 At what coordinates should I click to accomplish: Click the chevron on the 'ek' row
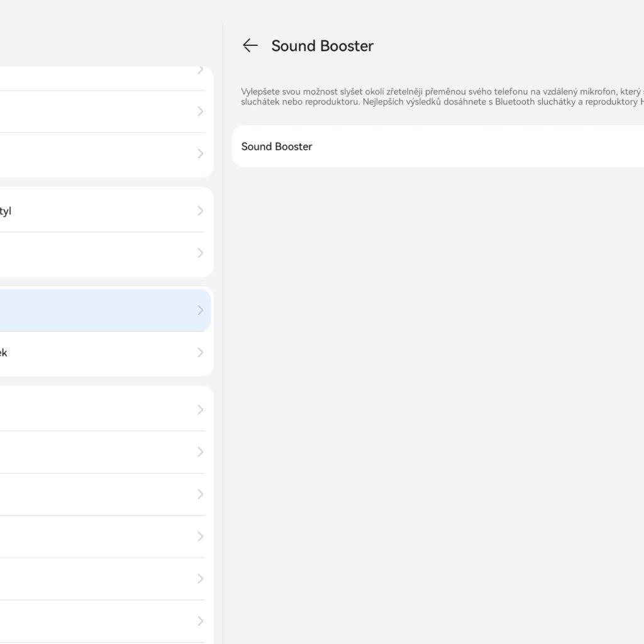click(201, 353)
